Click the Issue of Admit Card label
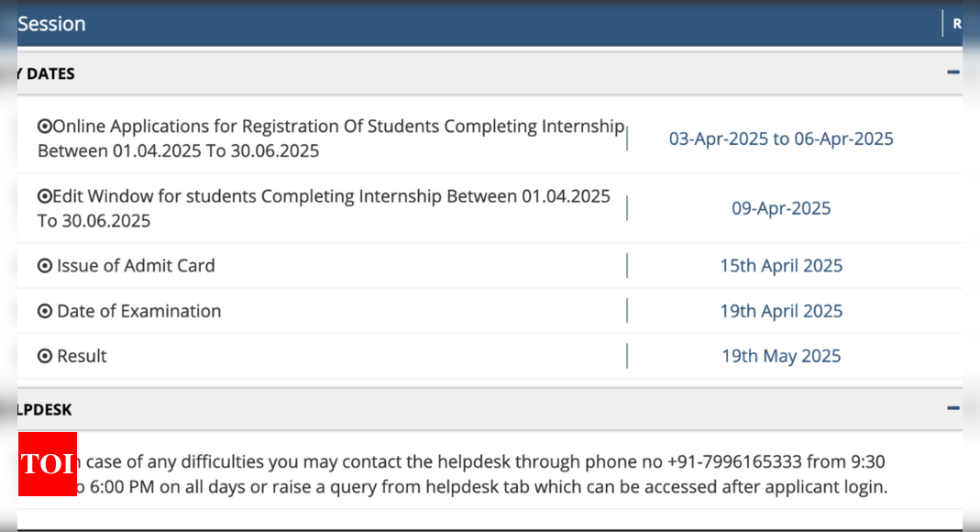The width and height of the screenshot is (980, 532). pos(136,266)
